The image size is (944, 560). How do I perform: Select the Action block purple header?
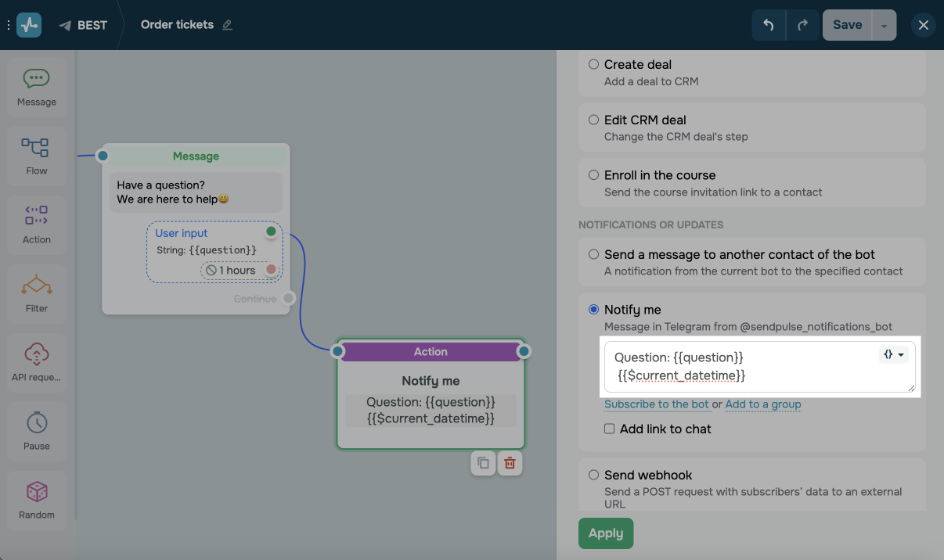431,352
